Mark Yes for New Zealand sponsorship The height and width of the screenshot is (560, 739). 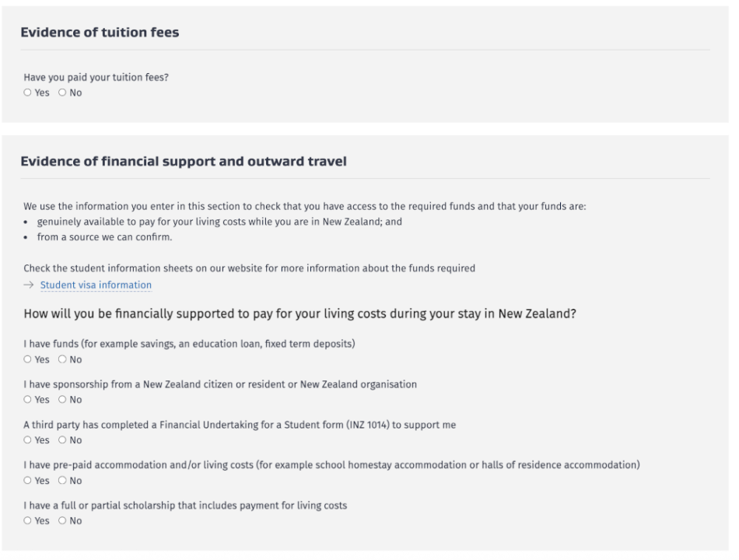coord(28,401)
